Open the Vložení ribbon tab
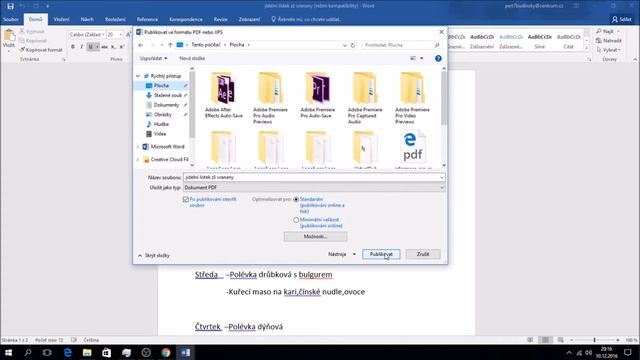 pos(61,19)
